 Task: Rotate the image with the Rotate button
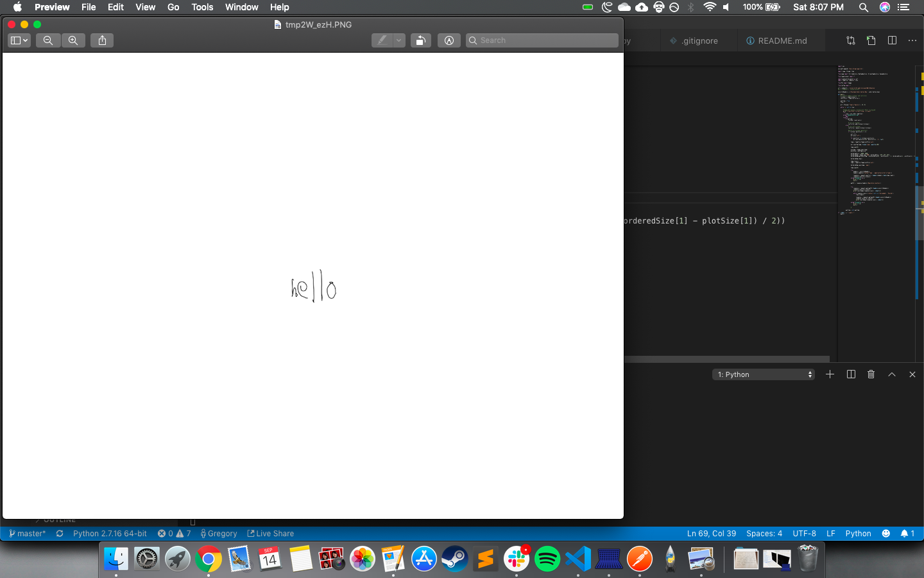click(x=420, y=40)
